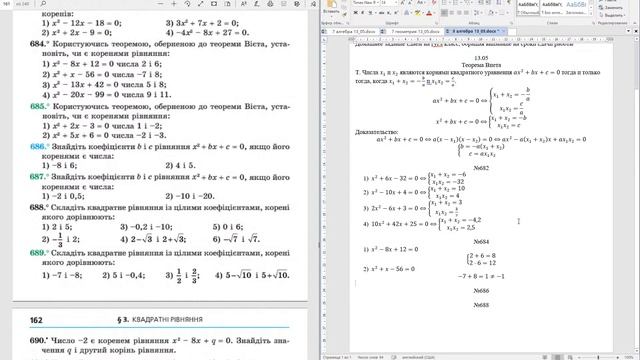Click the word count in Word status bar

(371, 357)
